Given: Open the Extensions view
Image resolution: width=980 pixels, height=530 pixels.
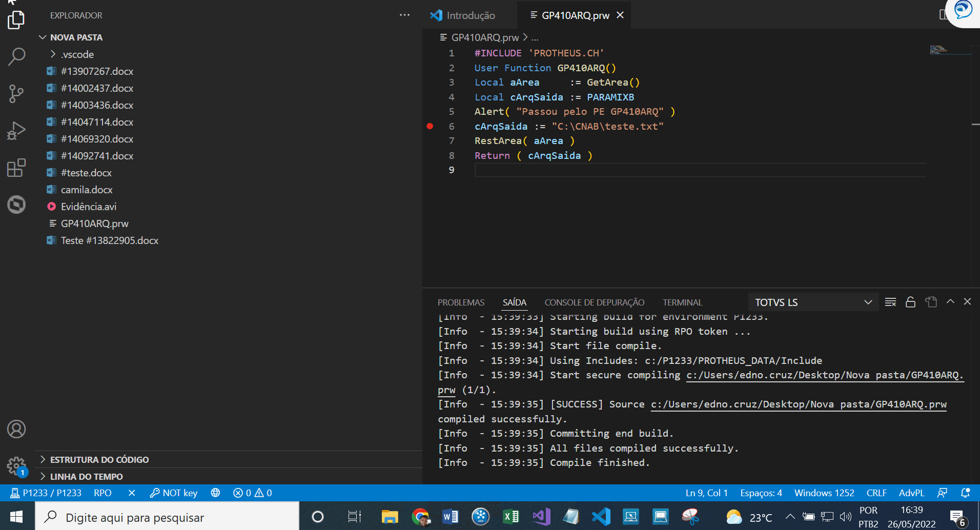Looking at the screenshot, I should pos(16,168).
